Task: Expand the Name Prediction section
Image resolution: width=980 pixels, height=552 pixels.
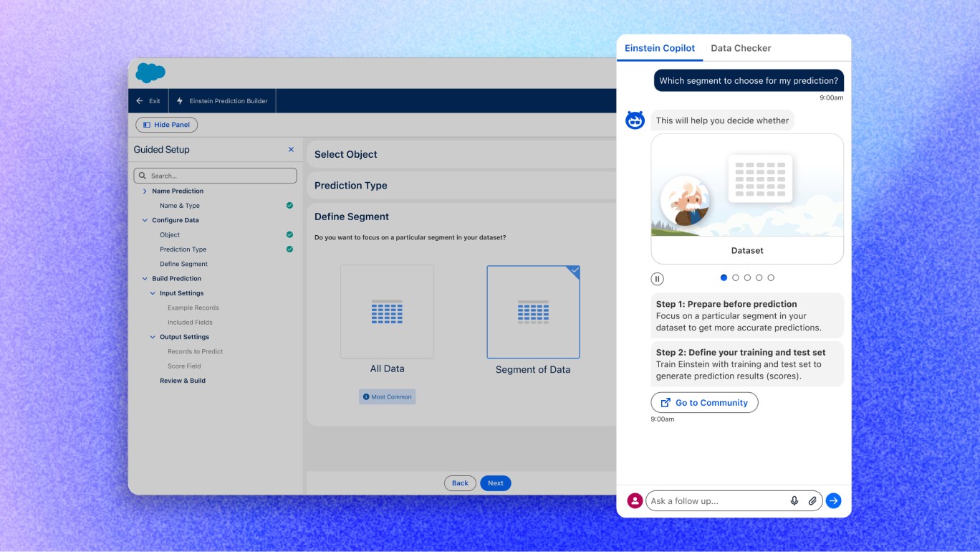Action: pos(145,191)
